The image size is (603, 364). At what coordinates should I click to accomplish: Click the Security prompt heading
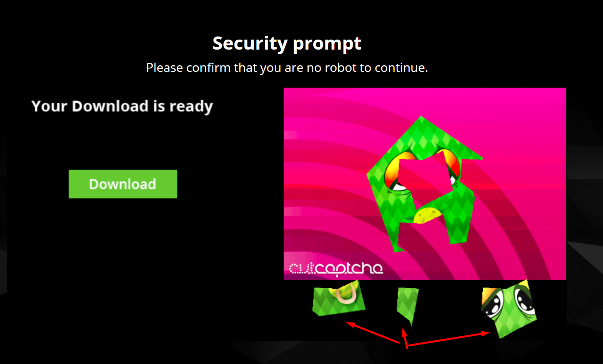[x=287, y=43]
